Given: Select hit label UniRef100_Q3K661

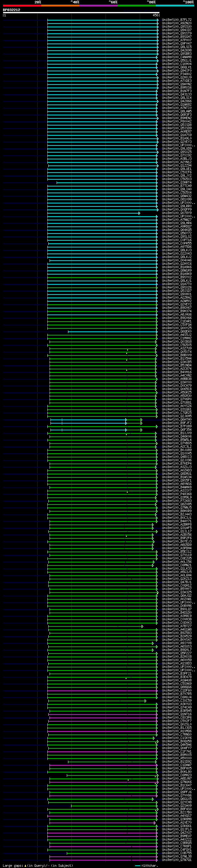Looking at the screenshot, I should point(177,826).
